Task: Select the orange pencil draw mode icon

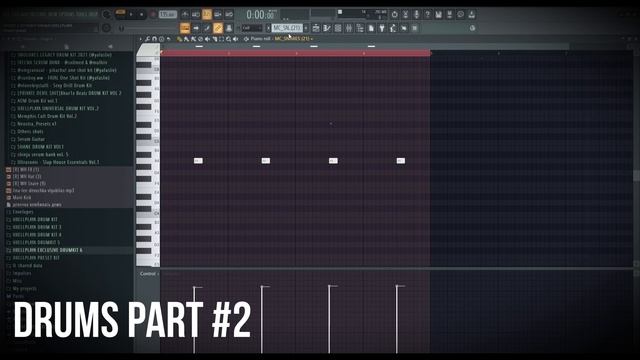Action: click(218, 28)
